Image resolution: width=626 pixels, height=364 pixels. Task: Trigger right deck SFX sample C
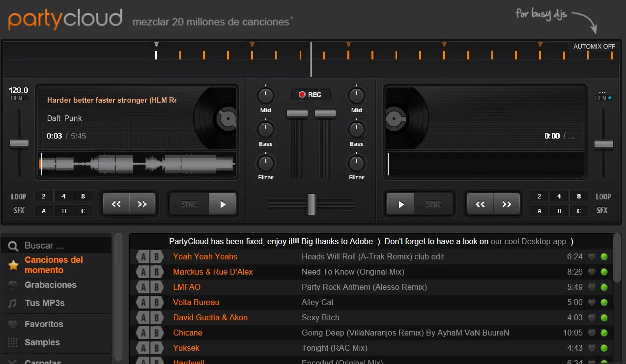[x=579, y=211]
